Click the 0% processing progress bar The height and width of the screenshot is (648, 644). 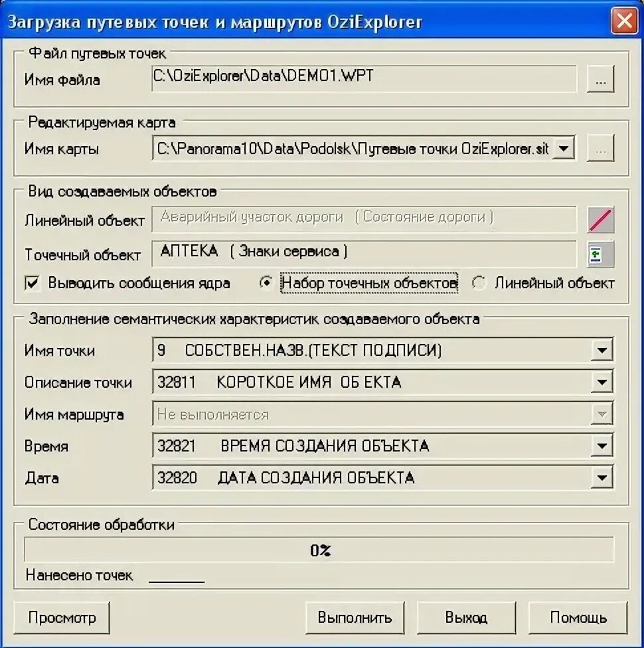[319, 550]
